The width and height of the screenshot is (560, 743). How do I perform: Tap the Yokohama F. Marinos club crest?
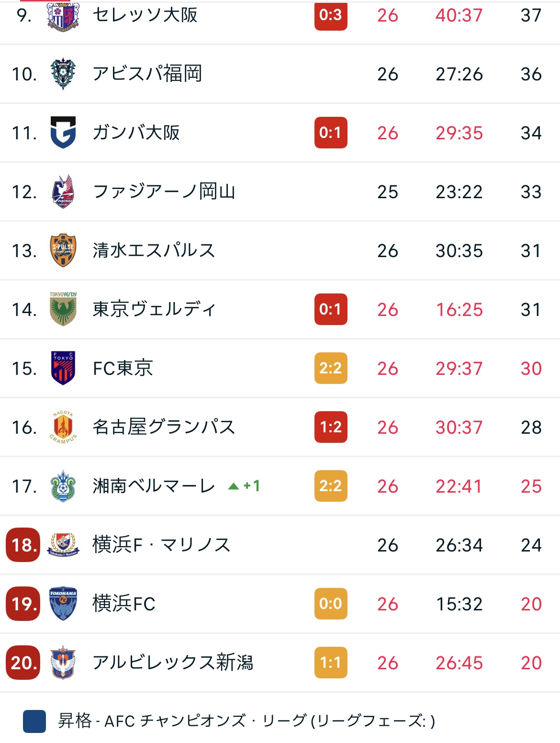(x=63, y=545)
